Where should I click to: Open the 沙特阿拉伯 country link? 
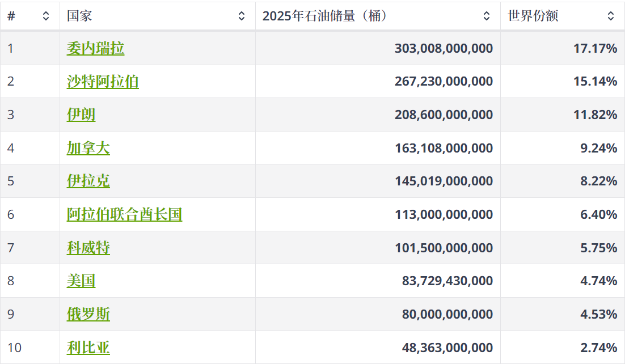[103, 82]
